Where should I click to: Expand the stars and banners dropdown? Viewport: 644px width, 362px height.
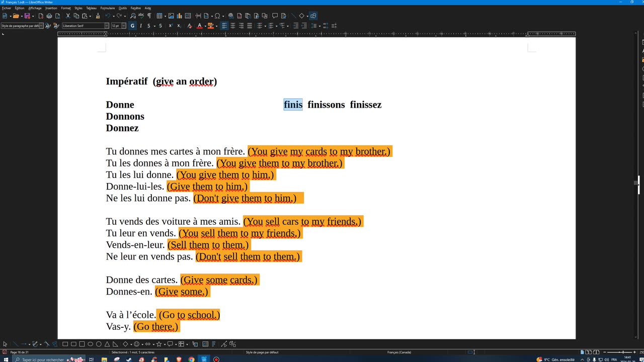click(x=165, y=344)
